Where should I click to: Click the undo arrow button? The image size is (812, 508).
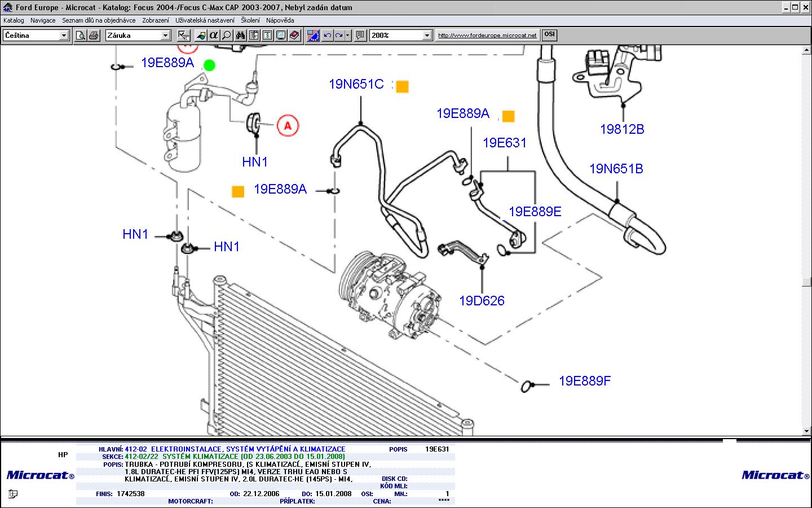click(x=327, y=36)
